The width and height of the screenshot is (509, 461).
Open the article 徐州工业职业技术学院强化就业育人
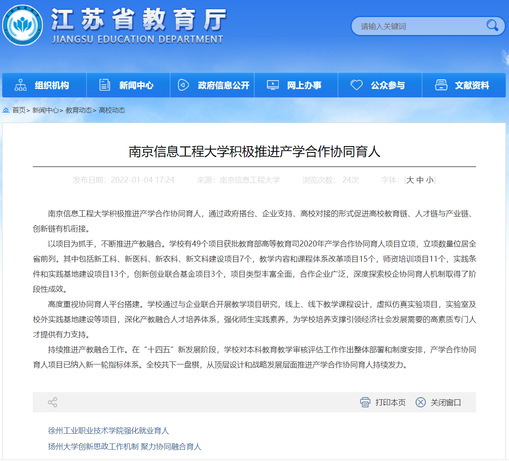108,431
